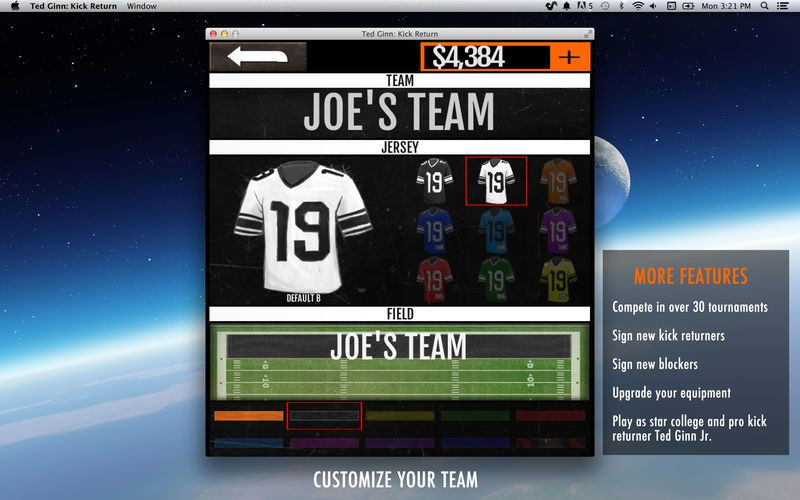Click the Wi-Fi status icon
The width and height of the screenshot is (800, 500).
pos(638,6)
